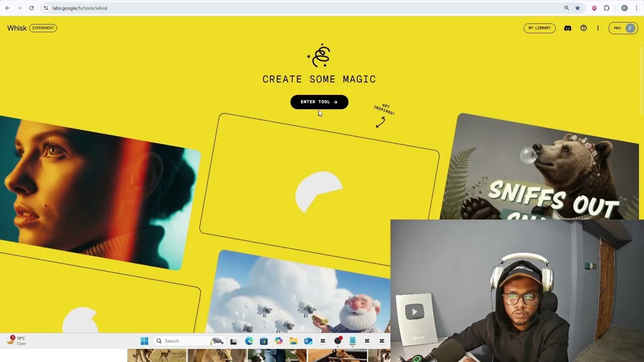Launch Microsoft Edge from the taskbar
The width and height of the screenshot is (644, 362).
tap(249, 341)
